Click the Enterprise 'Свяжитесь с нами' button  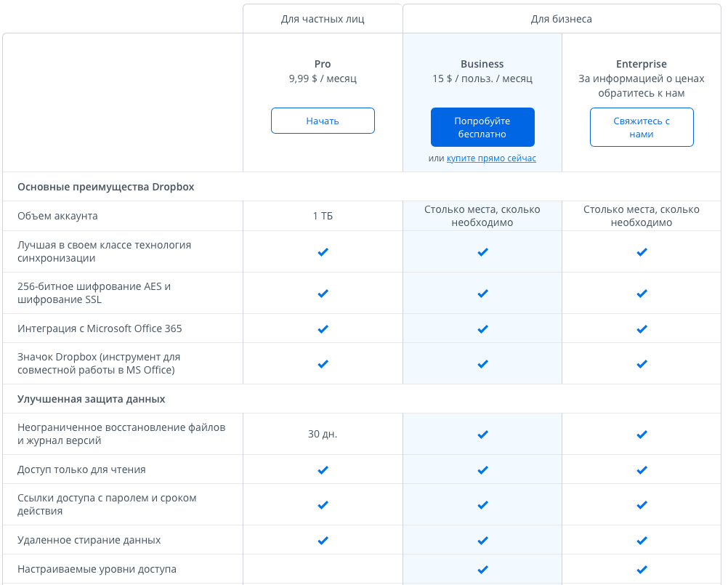tap(642, 127)
